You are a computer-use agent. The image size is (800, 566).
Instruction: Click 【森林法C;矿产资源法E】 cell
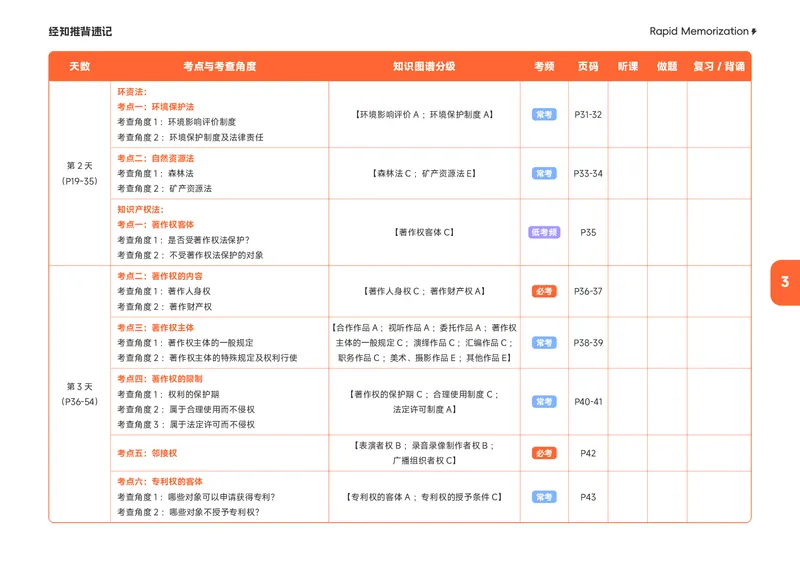tap(424, 174)
